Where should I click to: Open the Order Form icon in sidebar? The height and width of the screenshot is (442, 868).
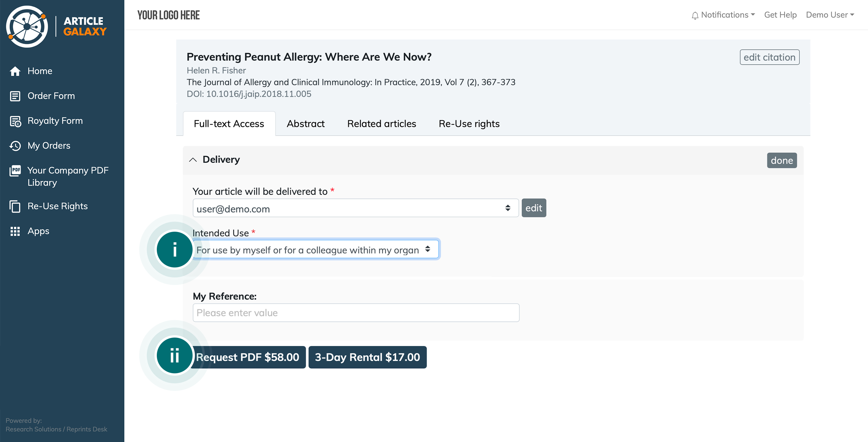(15, 96)
